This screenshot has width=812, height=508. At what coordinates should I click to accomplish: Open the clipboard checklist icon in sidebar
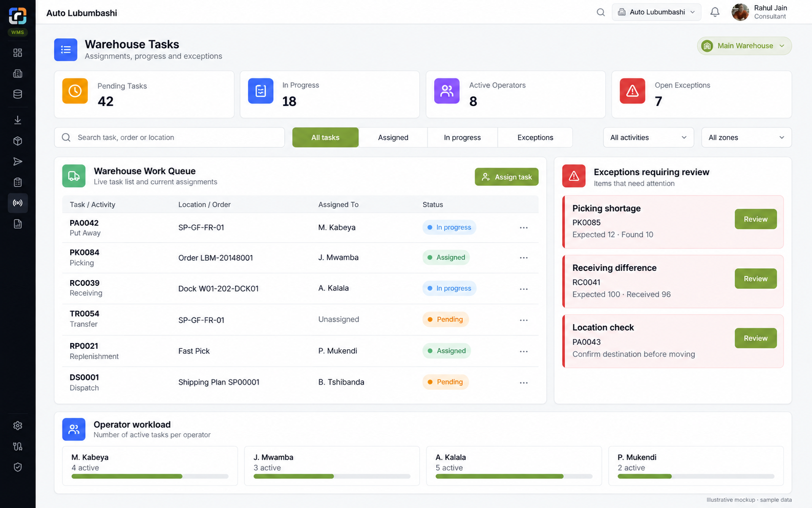17,182
